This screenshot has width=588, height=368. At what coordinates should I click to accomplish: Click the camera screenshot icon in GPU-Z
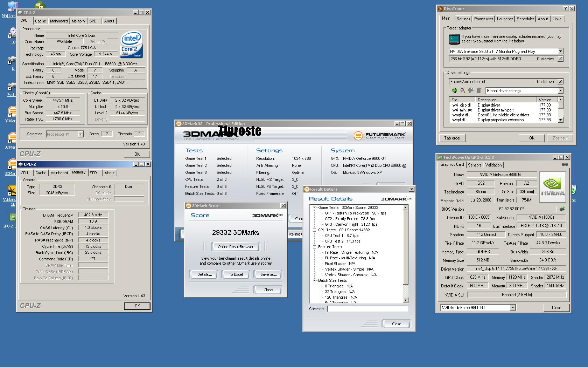click(565, 164)
